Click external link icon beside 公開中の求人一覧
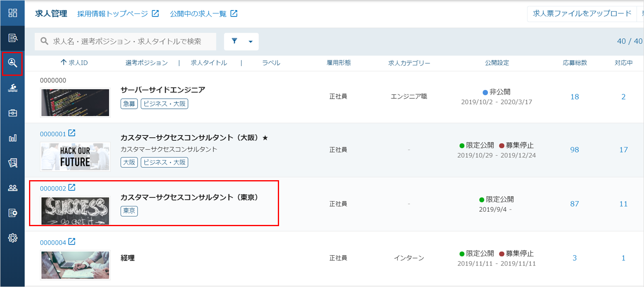This screenshot has width=644, height=287. point(234,13)
